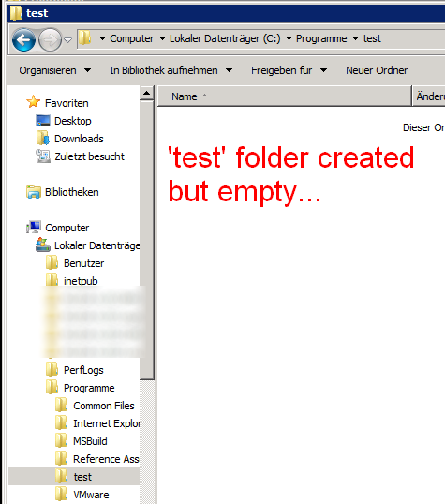Screen dimensions: 445x504
Task: Select Computer in the navigation tree
Action: pyautogui.click(x=67, y=228)
